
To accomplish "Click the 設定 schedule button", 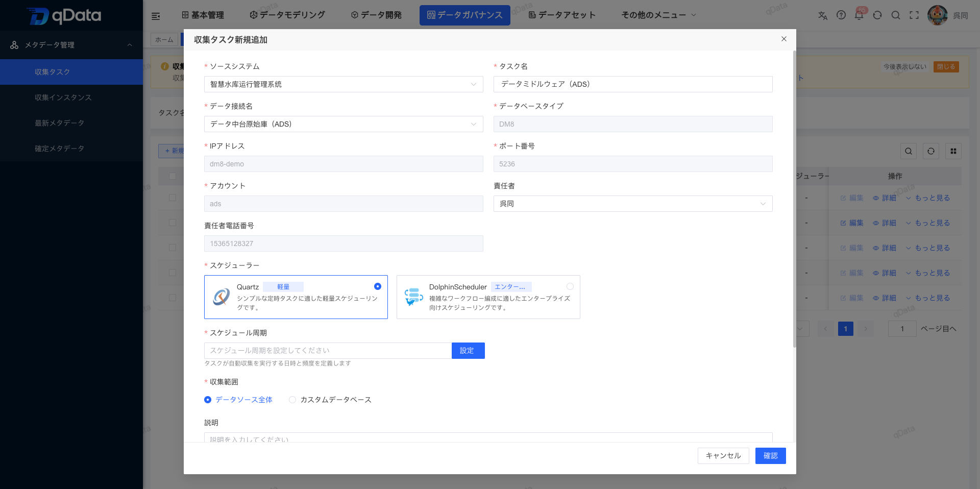I will point(468,351).
